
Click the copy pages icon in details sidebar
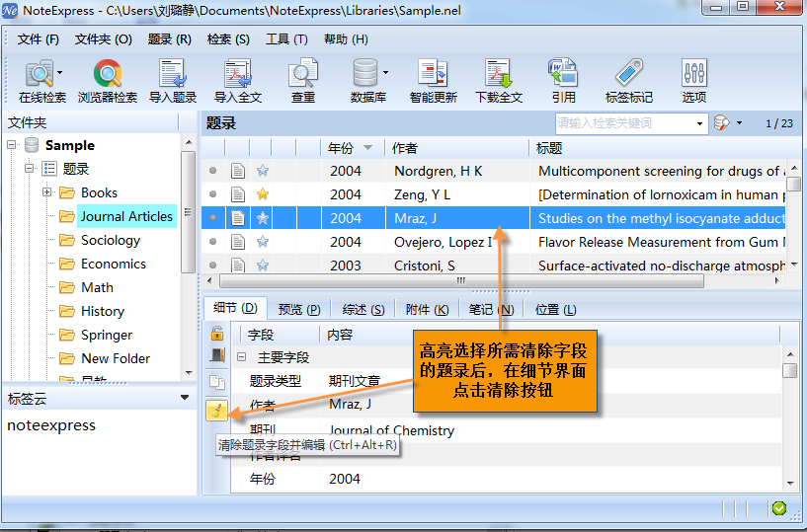[217, 382]
